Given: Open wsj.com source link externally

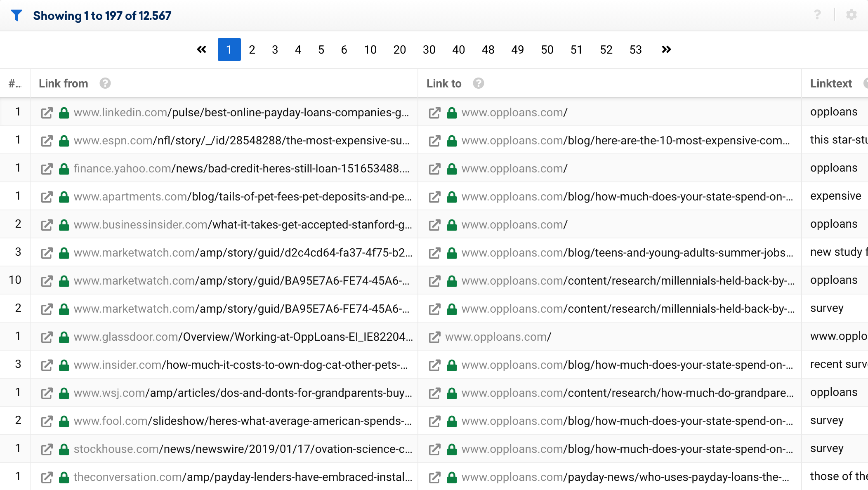Looking at the screenshot, I should 47,393.
